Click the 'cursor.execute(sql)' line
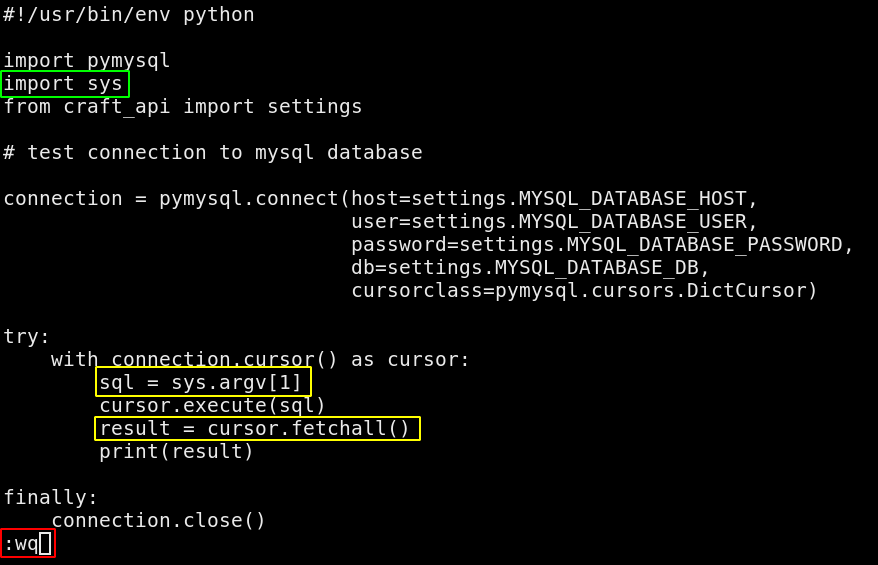This screenshot has height=565, width=878. tap(212, 405)
